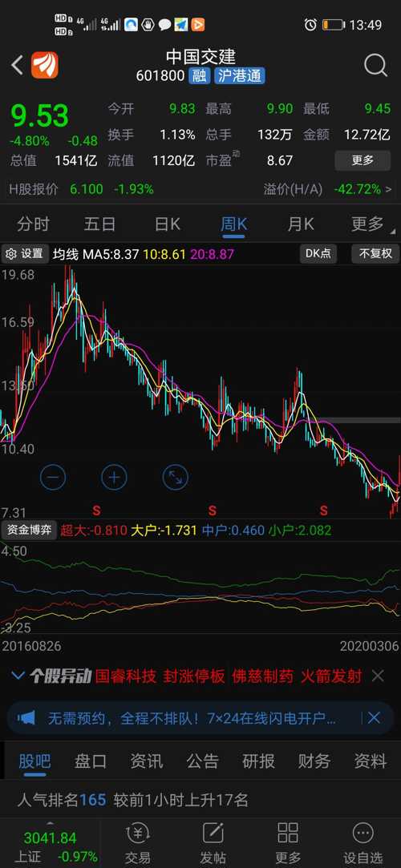Switch the 资金博弈 sub-indicator
Image resolution: width=401 pixels, height=868 pixels.
pyautogui.click(x=30, y=530)
